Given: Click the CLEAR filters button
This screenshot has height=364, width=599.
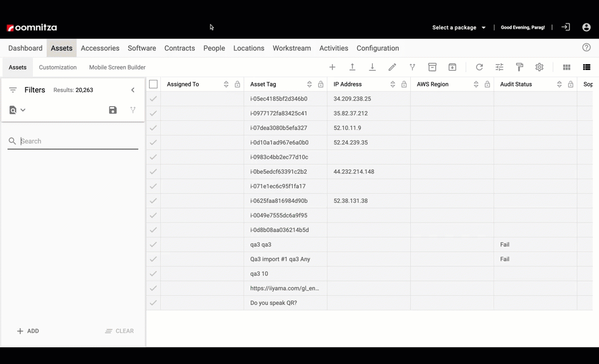Looking at the screenshot, I should [119, 331].
